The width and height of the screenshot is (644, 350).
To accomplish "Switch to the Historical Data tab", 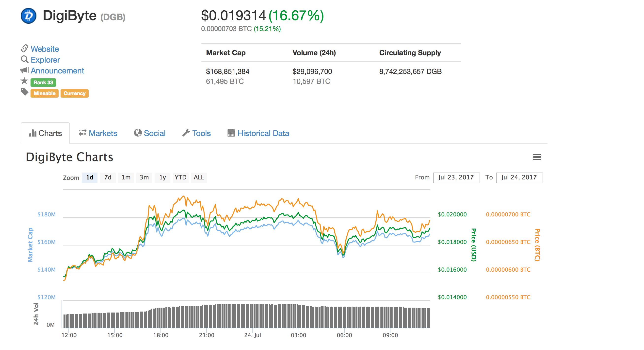I will click(258, 133).
